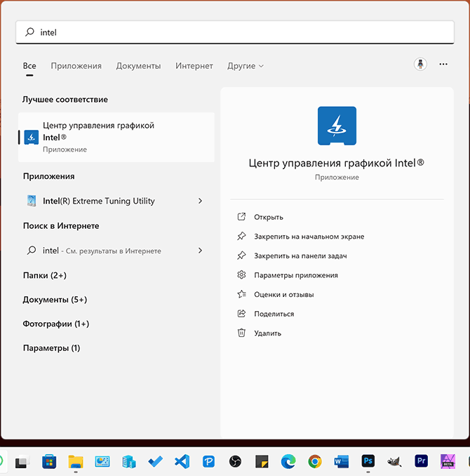Click the Intel graphics app icon in best match
470x476 pixels.
click(x=32, y=137)
